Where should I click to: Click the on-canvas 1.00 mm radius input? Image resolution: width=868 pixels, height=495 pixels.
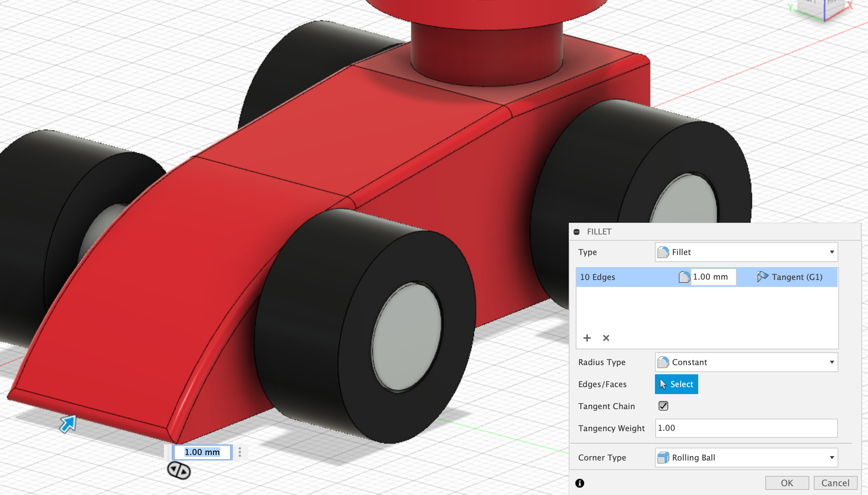[202, 452]
